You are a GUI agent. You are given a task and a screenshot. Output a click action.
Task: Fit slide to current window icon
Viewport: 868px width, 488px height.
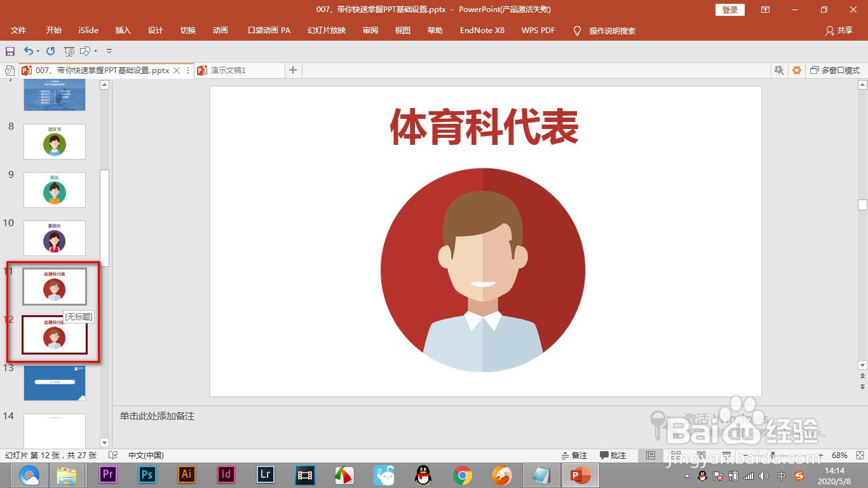click(858, 455)
